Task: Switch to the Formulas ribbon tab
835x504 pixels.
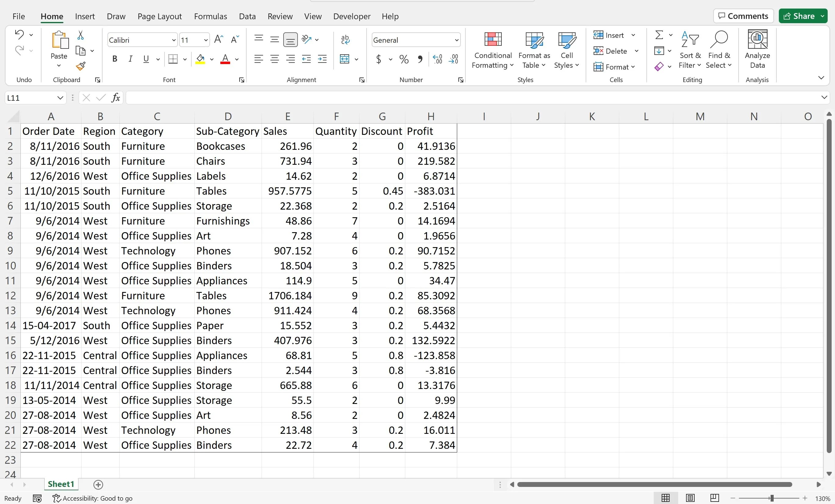Action: pos(211,16)
